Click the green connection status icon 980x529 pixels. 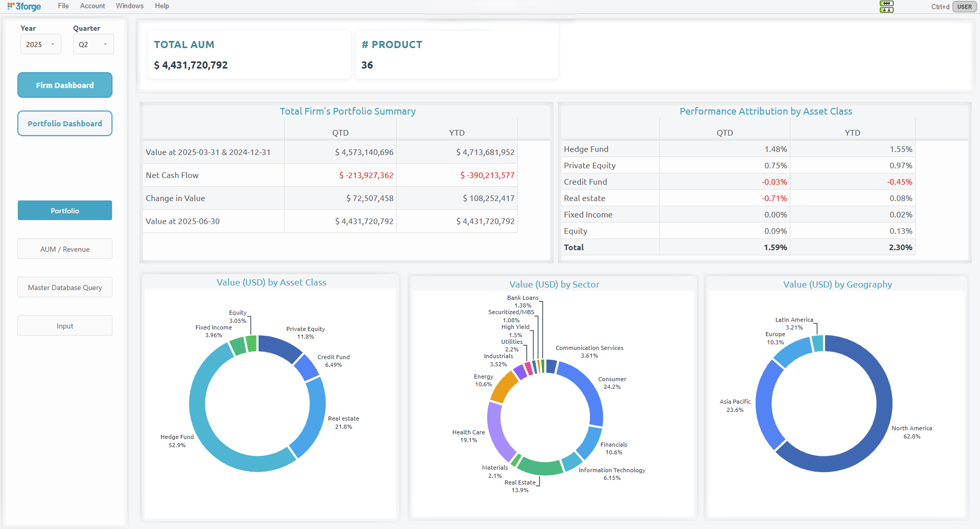(886, 7)
